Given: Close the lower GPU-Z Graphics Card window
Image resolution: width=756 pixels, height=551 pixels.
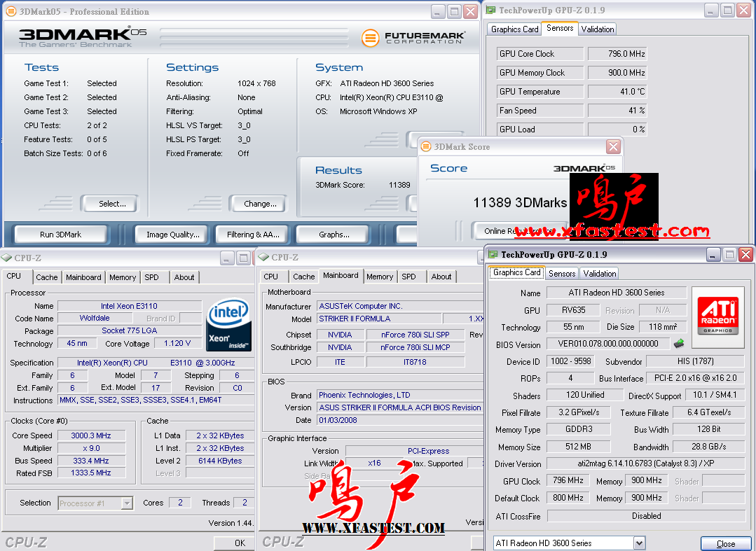Looking at the screenshot, I should pyautogui.click(x=745, y=254).
